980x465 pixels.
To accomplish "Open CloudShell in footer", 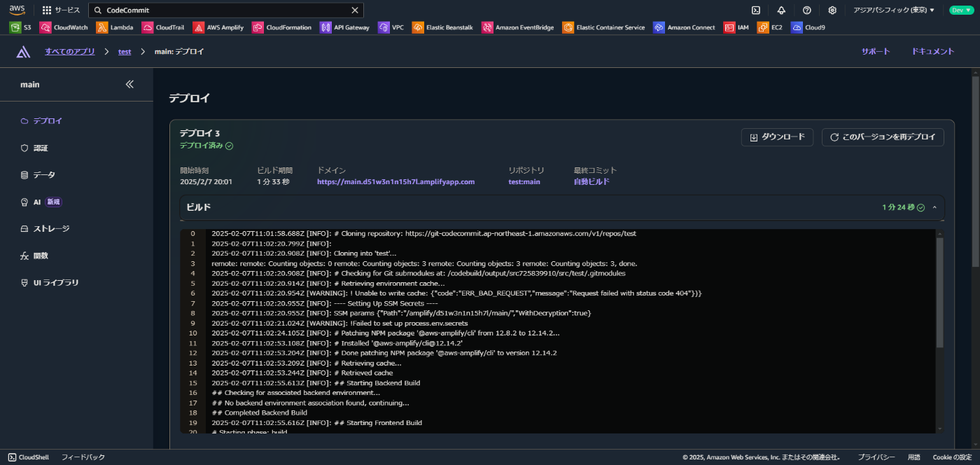I will click(x=29, y=457).
